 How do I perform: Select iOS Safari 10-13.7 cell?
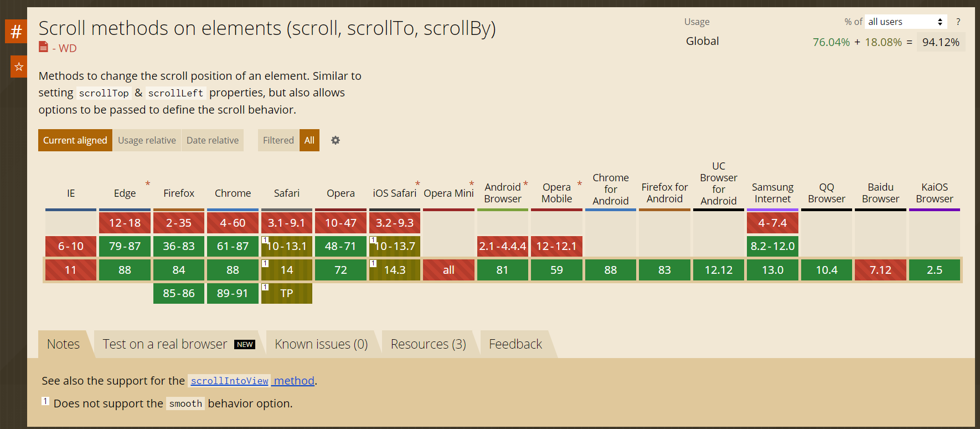tap(395, 246)
